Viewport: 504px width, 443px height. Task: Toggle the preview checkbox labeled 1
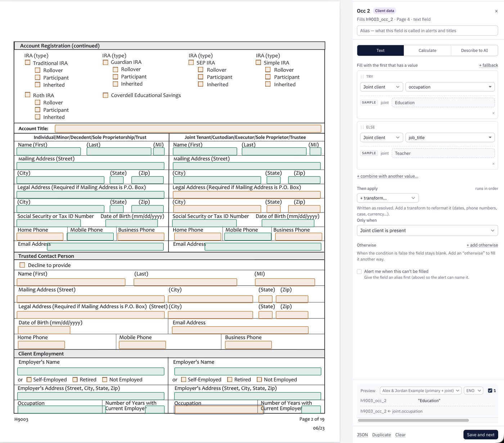(490, 391)
